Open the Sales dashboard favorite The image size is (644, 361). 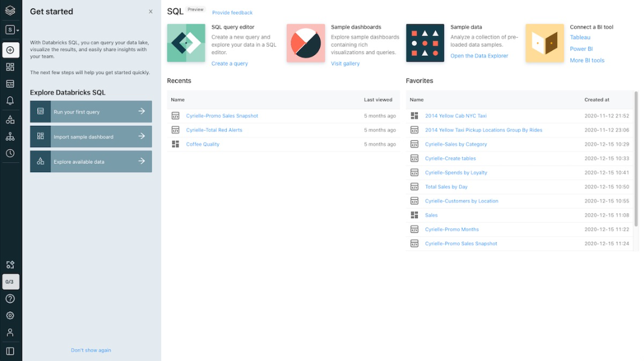coord(431,215)
